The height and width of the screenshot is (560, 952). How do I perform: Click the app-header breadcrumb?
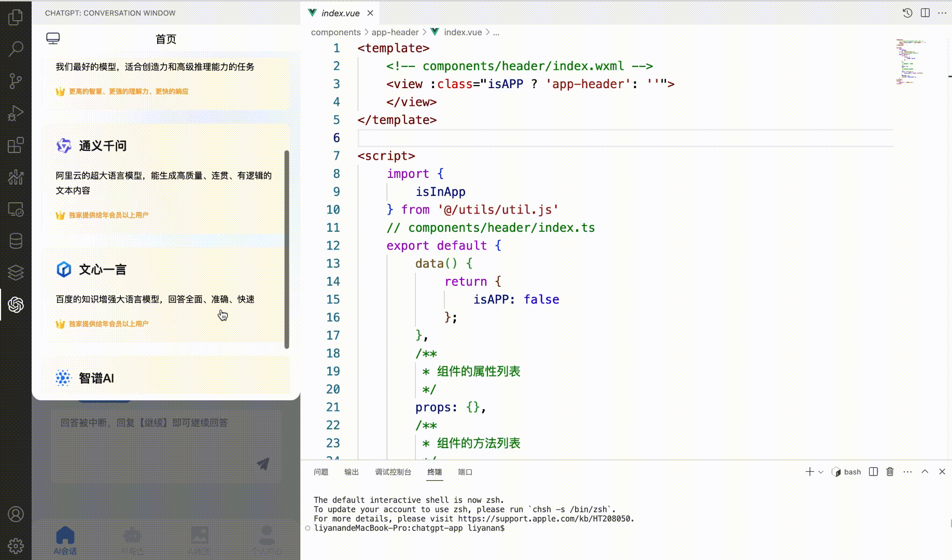[x=395, y=32]
